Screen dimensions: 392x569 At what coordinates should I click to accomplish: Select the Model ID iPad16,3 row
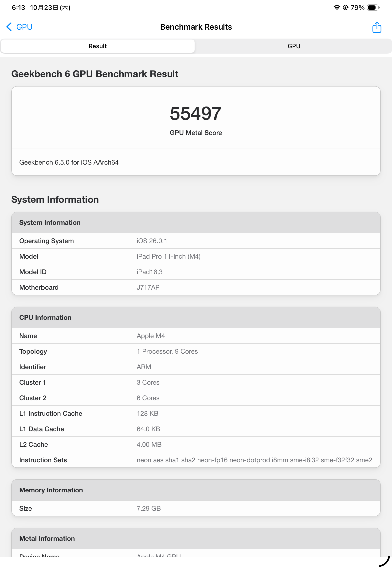coord(196,272)
